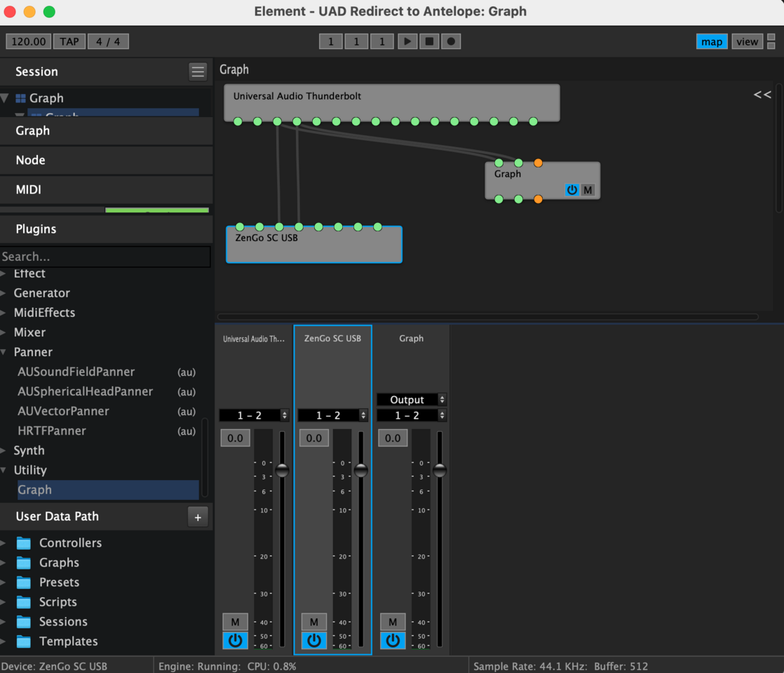Click the Graph channel volume fader knob
The height and width of the screenshot is (673, 784).
[440, 470]
